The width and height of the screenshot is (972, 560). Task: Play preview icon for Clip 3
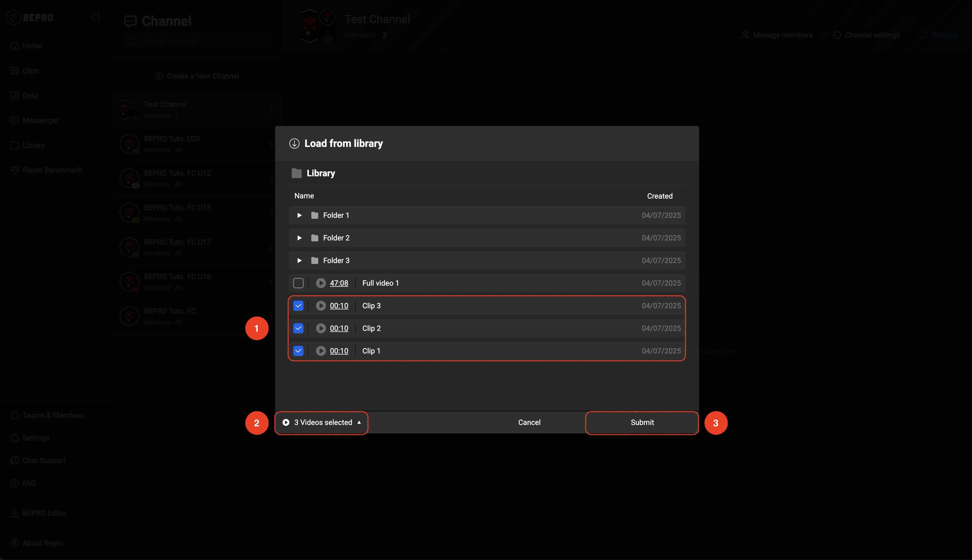tap(321, 306)
